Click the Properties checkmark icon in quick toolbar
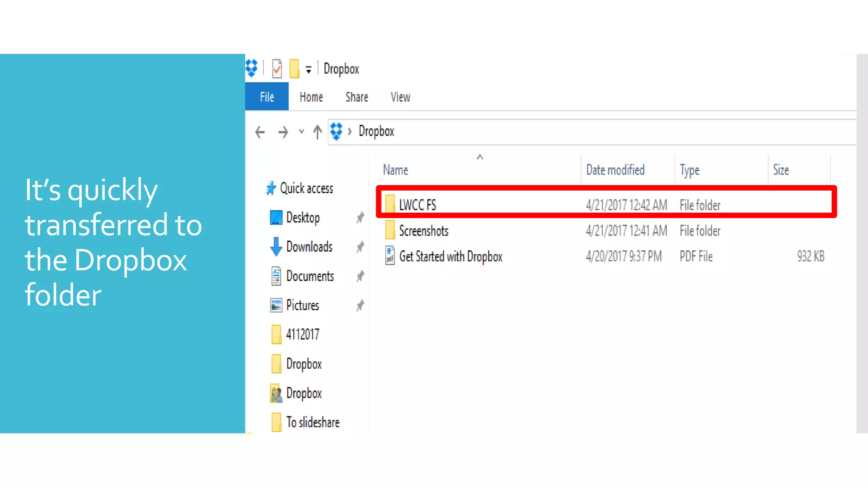Screen dimensions: 868x488 (277, 69)
